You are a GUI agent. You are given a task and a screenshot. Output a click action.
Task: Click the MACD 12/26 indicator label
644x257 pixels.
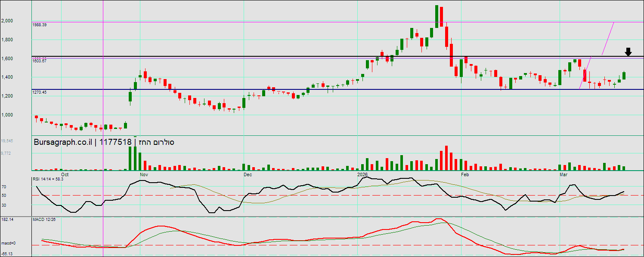(44, 220)
